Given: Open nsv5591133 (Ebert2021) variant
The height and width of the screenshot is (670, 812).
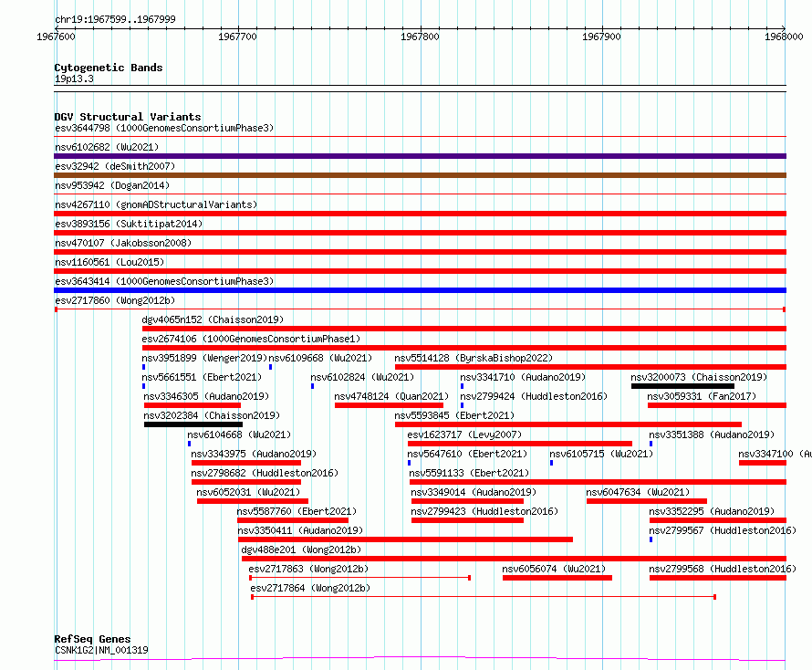Looking at the screenshot, I should [469, 473].
